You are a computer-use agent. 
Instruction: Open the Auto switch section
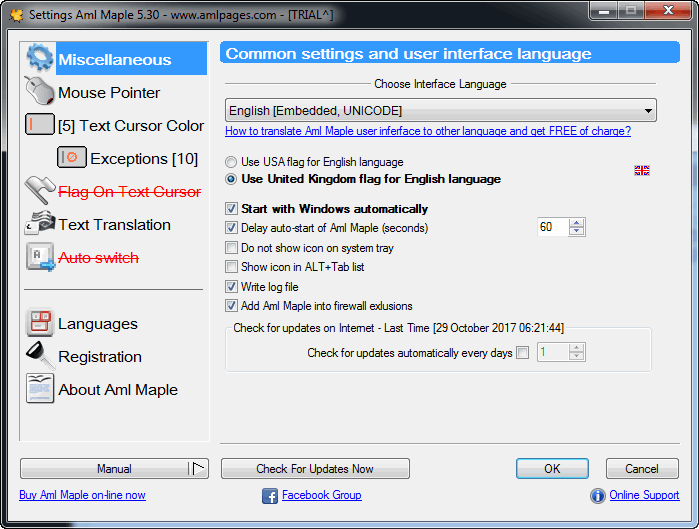[x=98, y=258]
